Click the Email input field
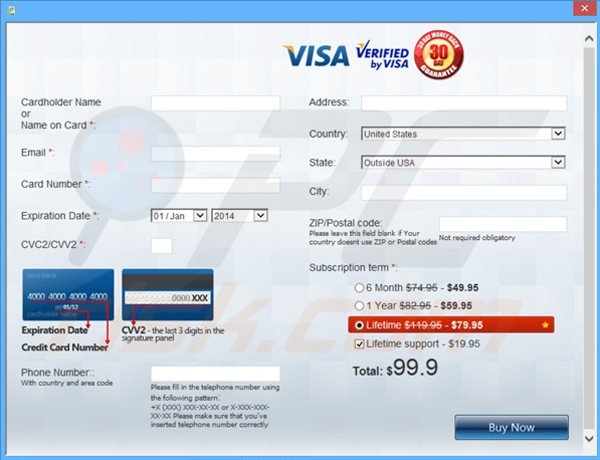The image size is (600, 460). pyautogui.click(x=216, y=154)
